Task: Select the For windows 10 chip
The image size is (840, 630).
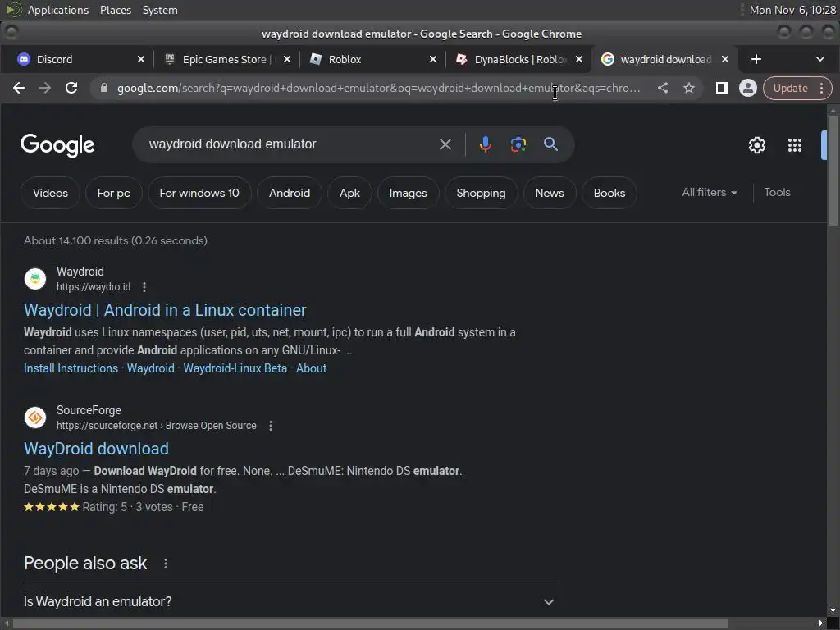Action: (199, 193)
